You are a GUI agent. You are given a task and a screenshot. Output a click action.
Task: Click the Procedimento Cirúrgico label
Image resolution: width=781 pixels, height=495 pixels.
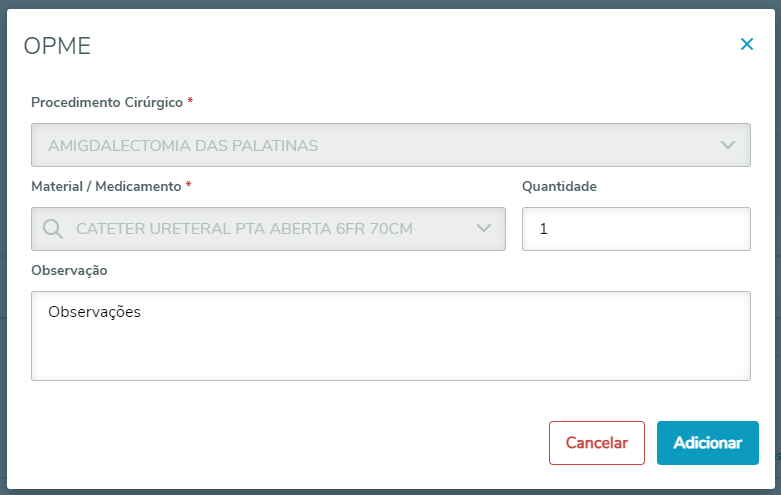tap(107, 103)
